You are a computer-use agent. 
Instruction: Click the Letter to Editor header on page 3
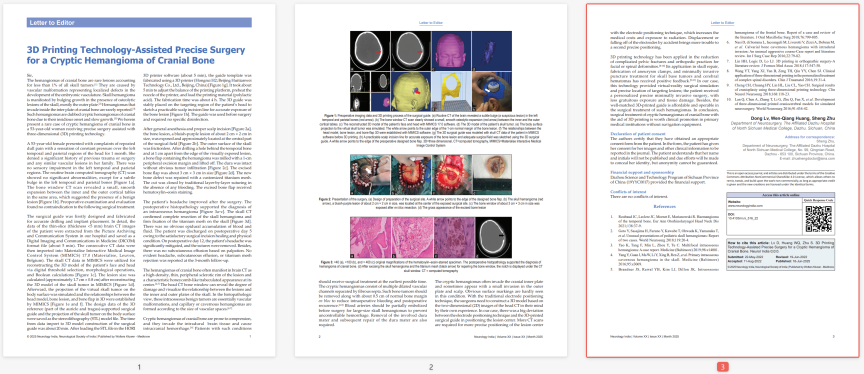click(x=723, y=23)
